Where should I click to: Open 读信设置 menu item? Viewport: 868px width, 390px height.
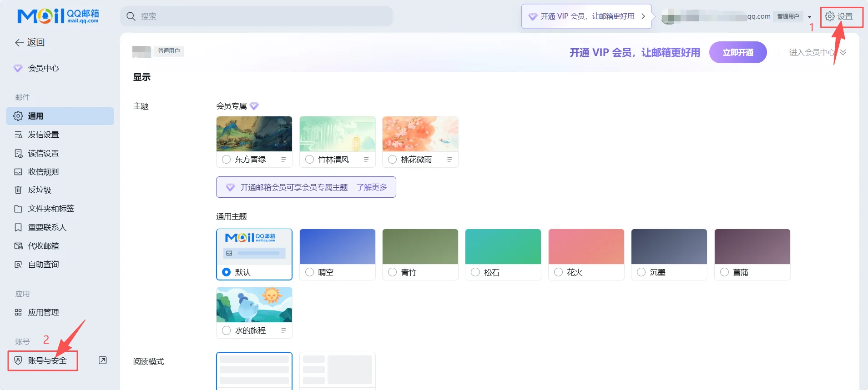[60, 153]
